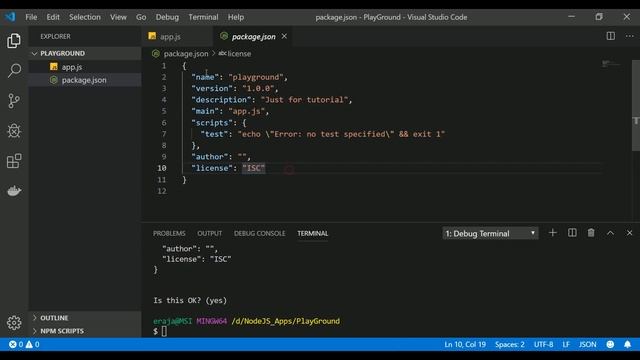Switch to the DEBUG CONSOLE tab
The image size is (640, 360).
[259, 233]
